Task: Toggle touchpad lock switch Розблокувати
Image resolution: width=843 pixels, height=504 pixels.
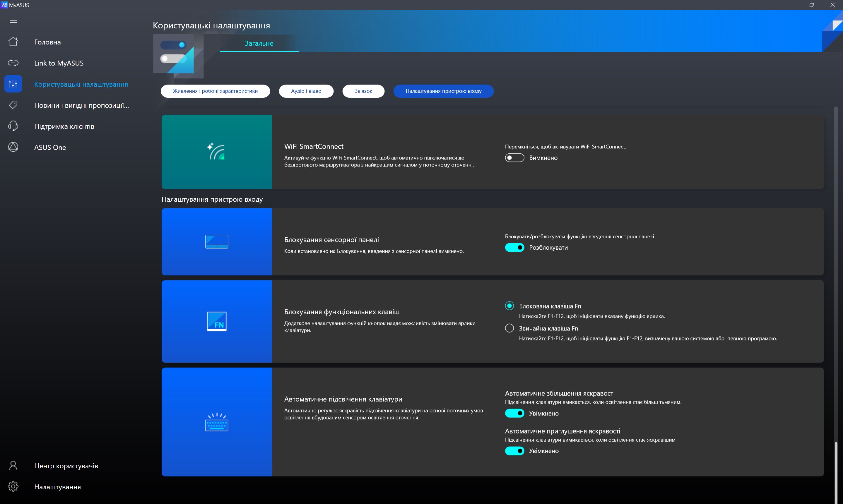Action: [514, 248]
